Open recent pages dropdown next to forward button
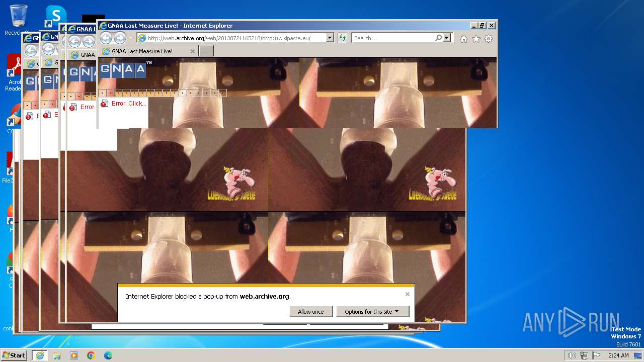 [x=131, y=38]
